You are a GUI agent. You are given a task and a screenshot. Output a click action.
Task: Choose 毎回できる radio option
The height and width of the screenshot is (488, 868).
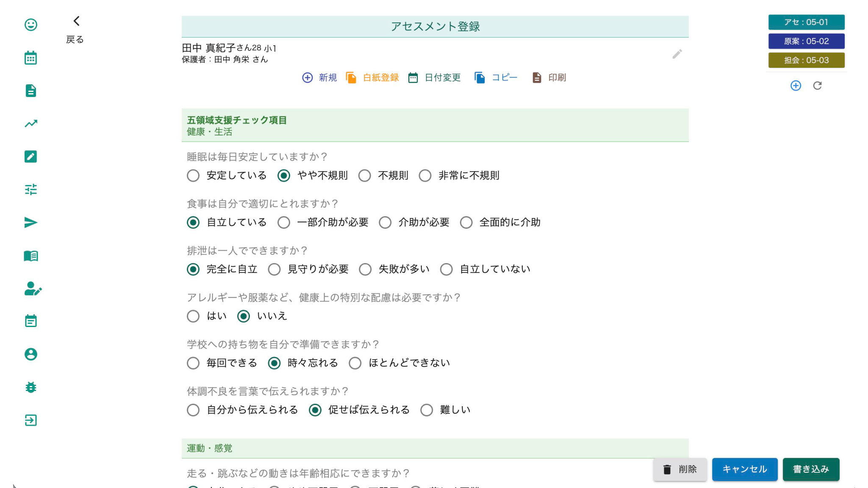(193, 363)
